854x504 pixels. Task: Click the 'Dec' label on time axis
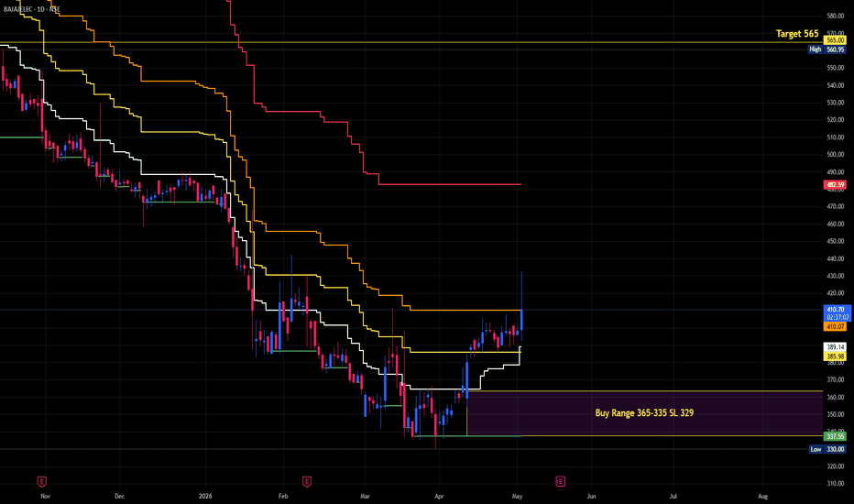[119, 497]
